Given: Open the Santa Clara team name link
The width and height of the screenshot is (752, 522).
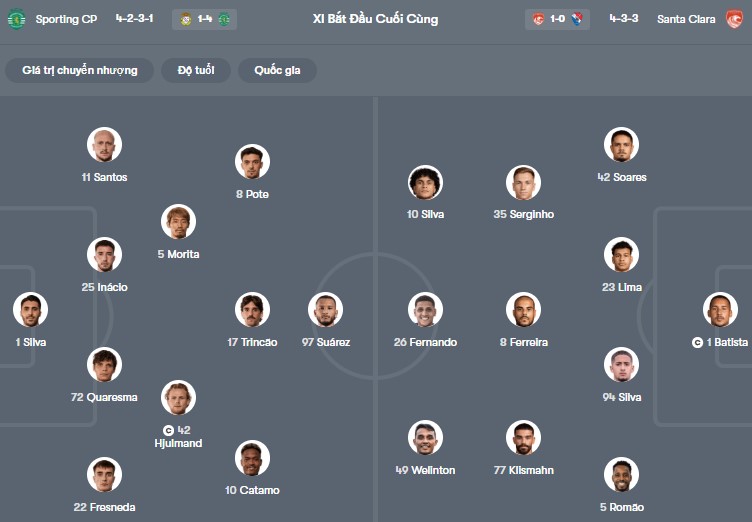Looking at the screenshot, I should 686,19.
